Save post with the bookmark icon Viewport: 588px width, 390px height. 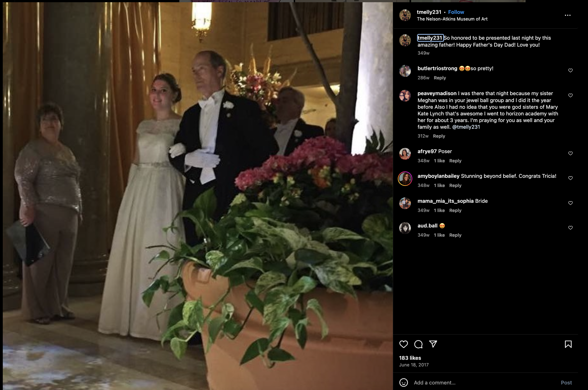click(x=568, y=344)
